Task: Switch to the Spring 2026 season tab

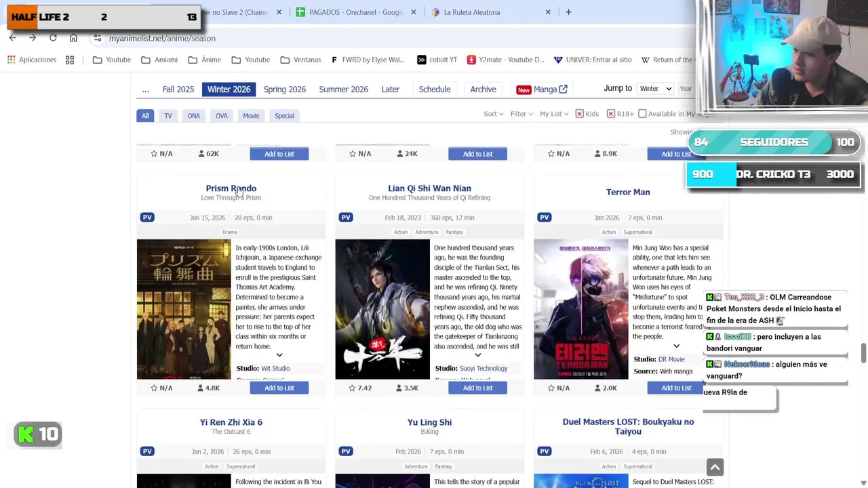Action: [x=285, y=89]
